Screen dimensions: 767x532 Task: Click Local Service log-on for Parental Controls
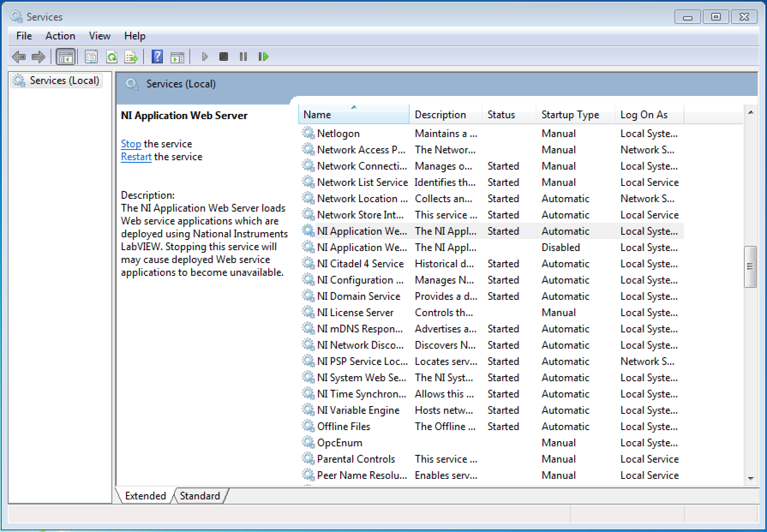pyautogui.click(x=650, y=459)
